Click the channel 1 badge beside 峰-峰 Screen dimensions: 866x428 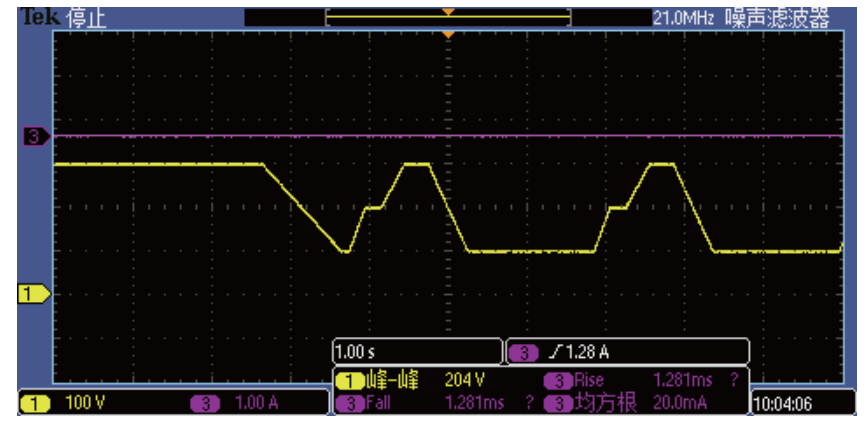[350, 381]
